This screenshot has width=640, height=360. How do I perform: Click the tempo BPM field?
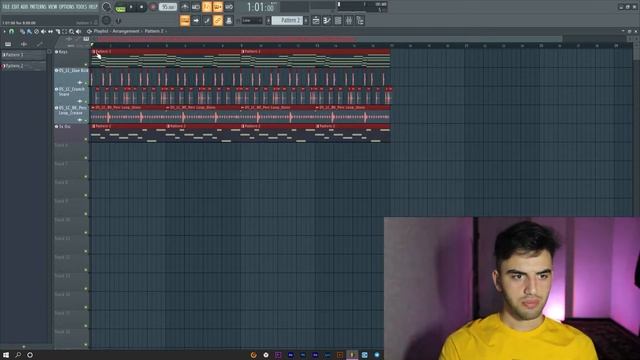[168, 7]
